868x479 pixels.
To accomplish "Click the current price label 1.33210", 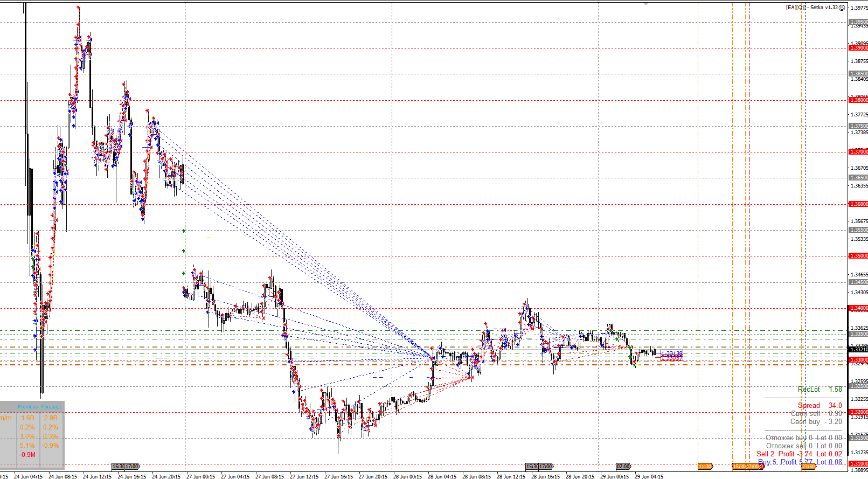I will tap(859, 350).
